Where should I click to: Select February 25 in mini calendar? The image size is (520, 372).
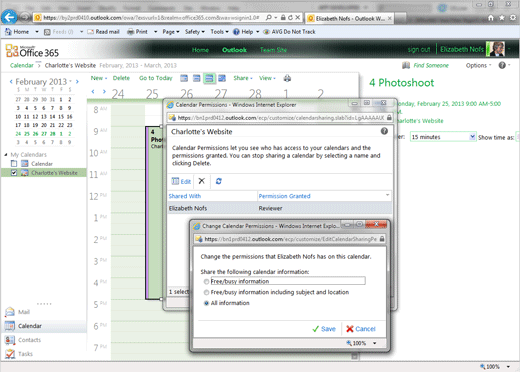tap(27, 134)
